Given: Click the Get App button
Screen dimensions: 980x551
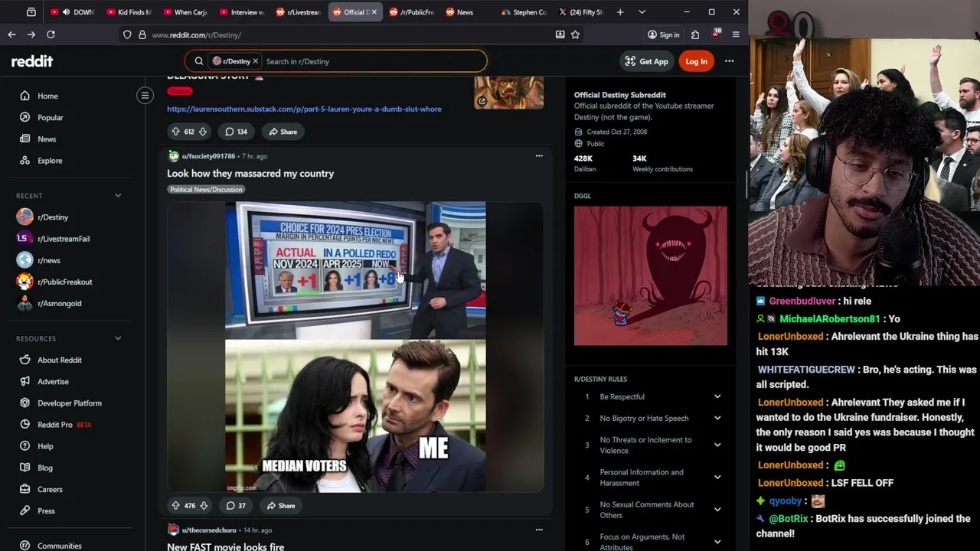Looking at the screenshot, I should (x=646, y=61).
